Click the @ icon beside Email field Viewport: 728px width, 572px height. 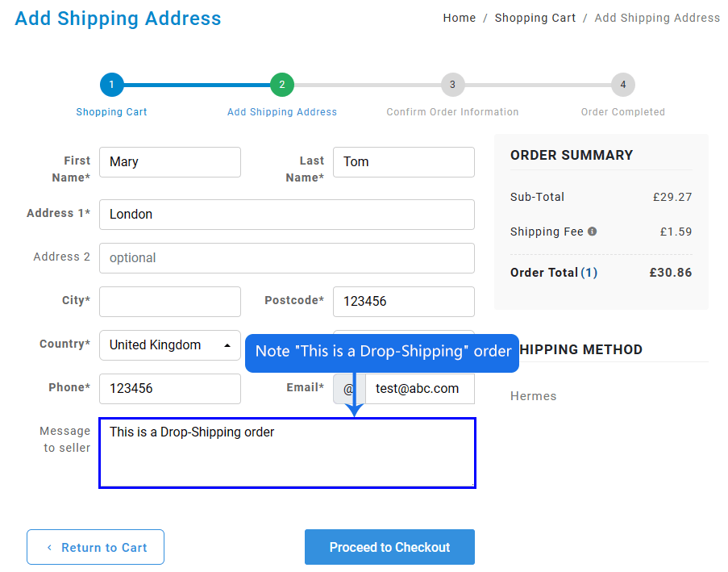348,389
